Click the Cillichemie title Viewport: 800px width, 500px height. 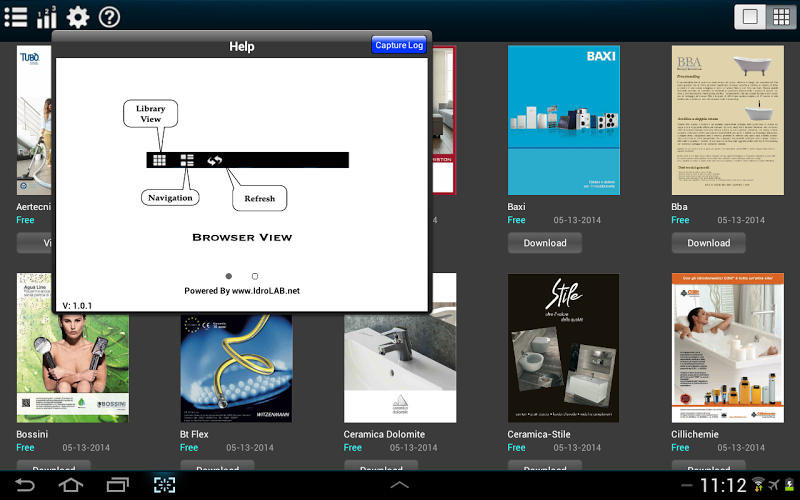pos(695,434)
